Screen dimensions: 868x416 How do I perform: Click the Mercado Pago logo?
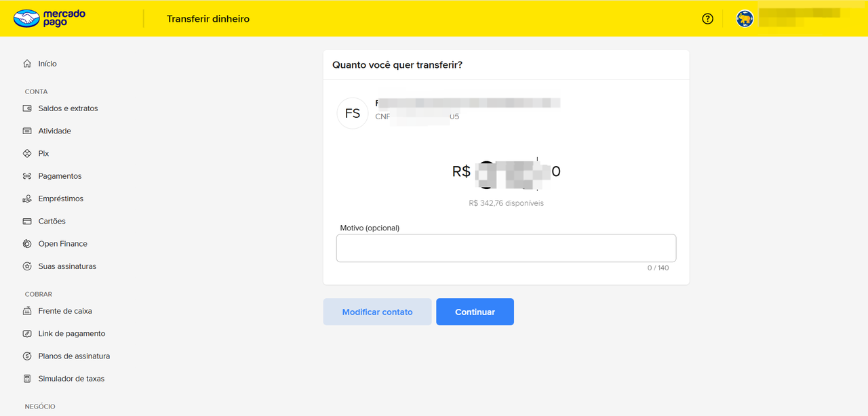click(x=50, y=18)
